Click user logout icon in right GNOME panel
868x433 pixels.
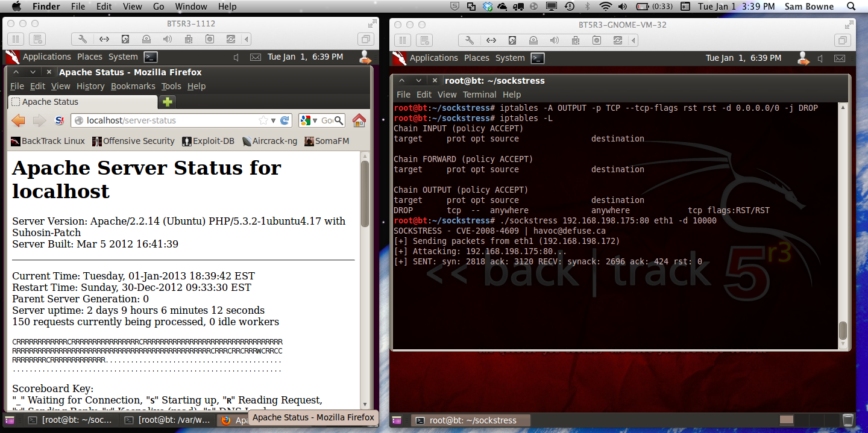[803, 58]
